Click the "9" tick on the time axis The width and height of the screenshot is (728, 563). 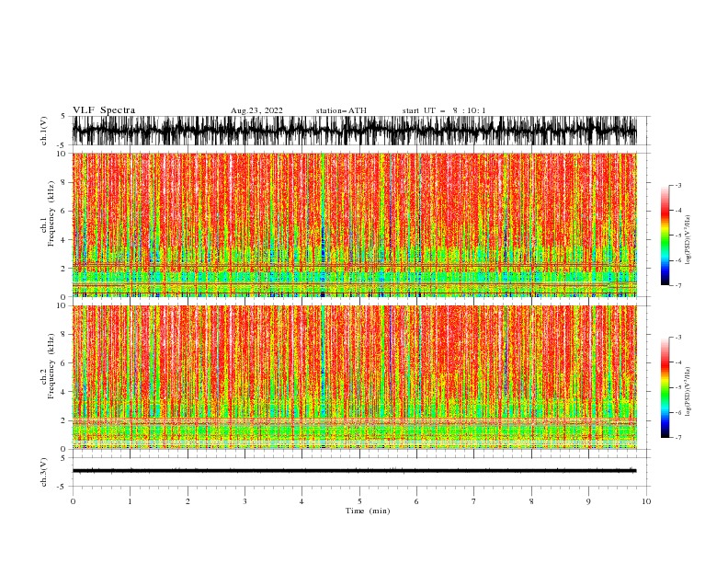[588, 501]
